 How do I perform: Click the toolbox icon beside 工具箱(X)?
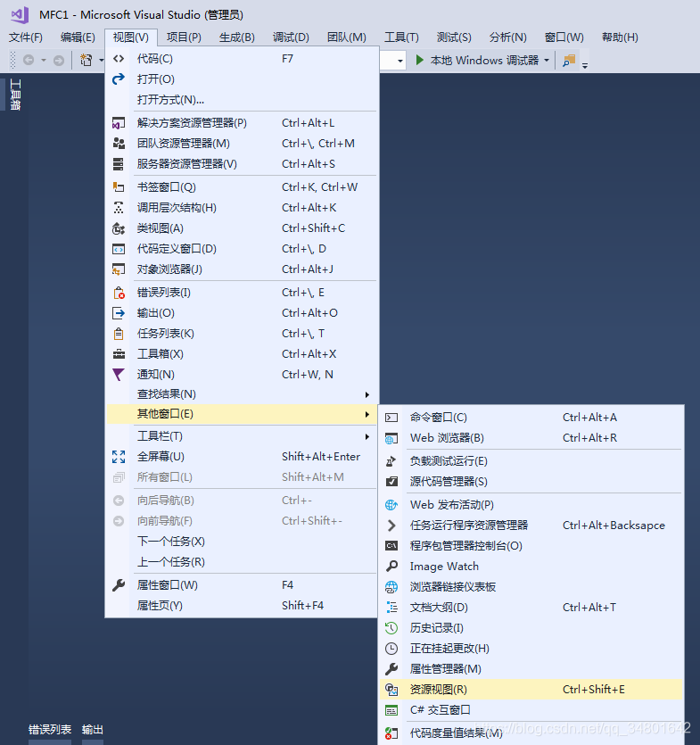click(119, 354)
